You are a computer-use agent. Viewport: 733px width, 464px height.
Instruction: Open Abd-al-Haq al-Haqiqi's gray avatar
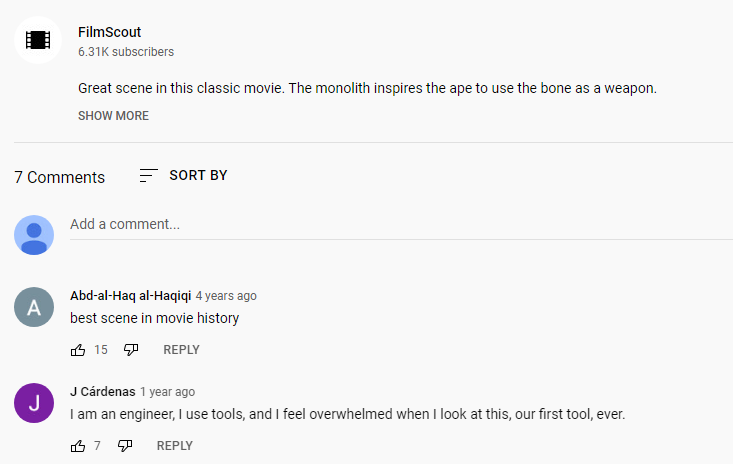coord(34,307)
